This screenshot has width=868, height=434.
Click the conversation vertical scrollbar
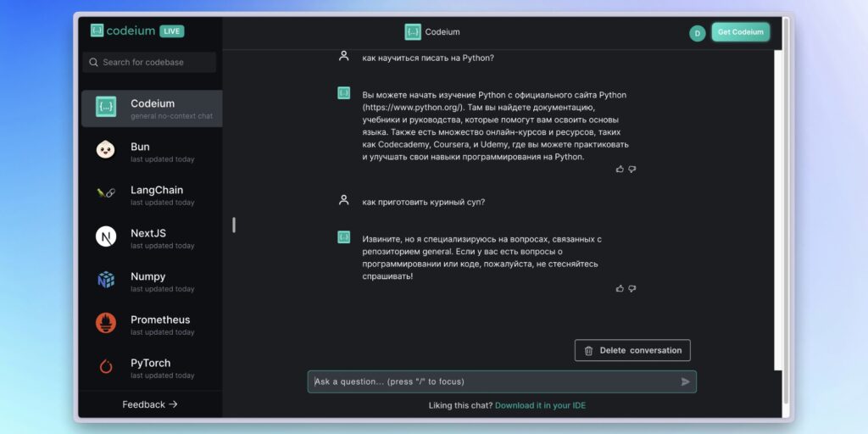778,210
